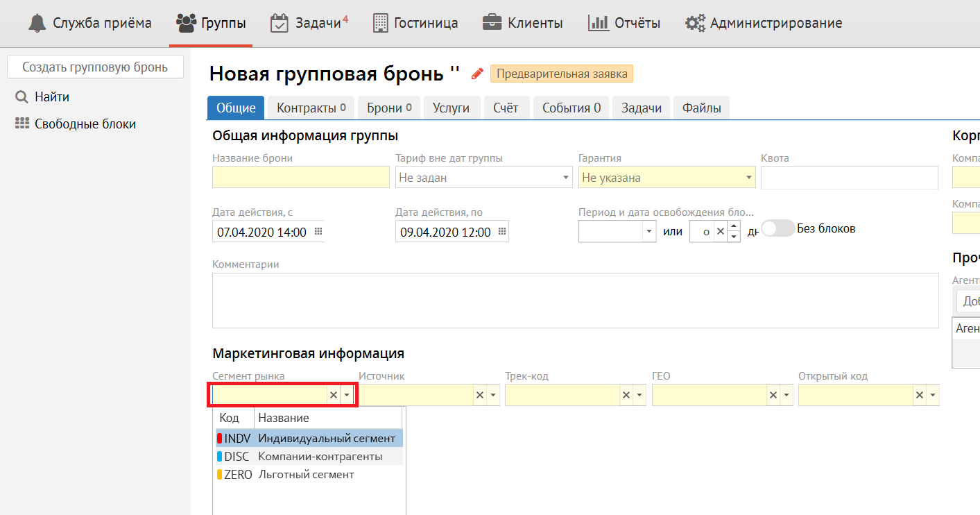This screenshot has height=515, width=980.
Task: Switch to the Контракты tab
Action: pyautogui.click(x=311, y=108)
